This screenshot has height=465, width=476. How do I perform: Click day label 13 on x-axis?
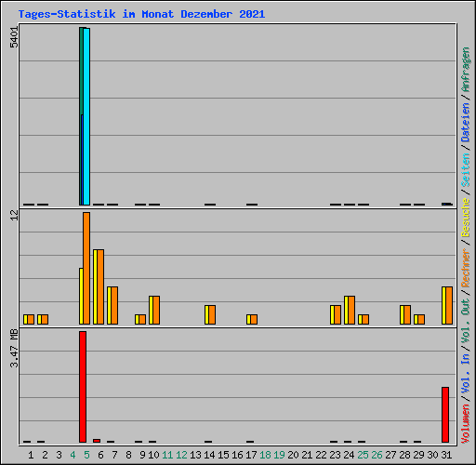[195, 455]
